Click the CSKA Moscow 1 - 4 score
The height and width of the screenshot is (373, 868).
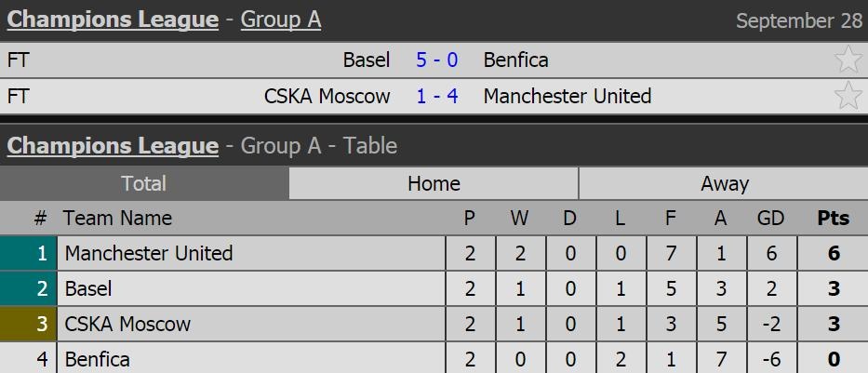point(436,96)
